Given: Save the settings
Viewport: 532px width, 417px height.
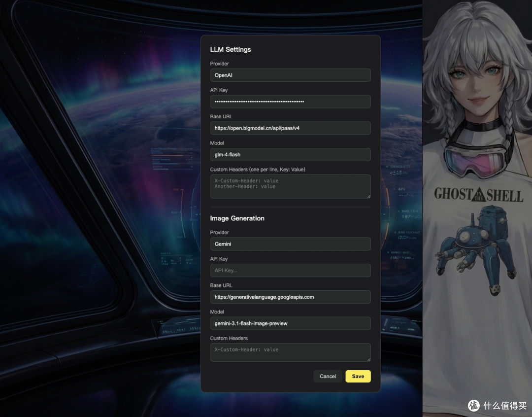Looking at the screenshot, I should click(x=358, y=376).
